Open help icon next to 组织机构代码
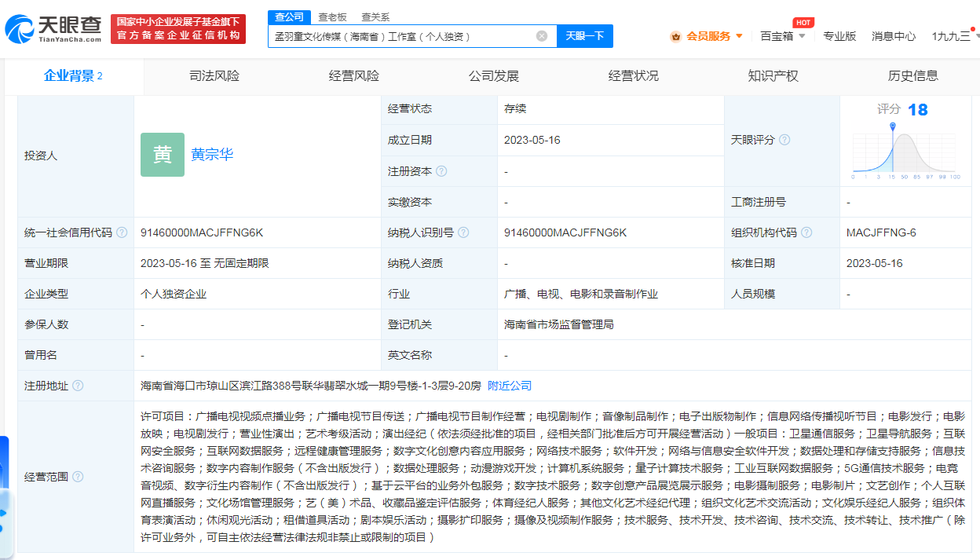The width and height of the screenshot is (980, 560). pyautogui.click(x=806, y=232)
